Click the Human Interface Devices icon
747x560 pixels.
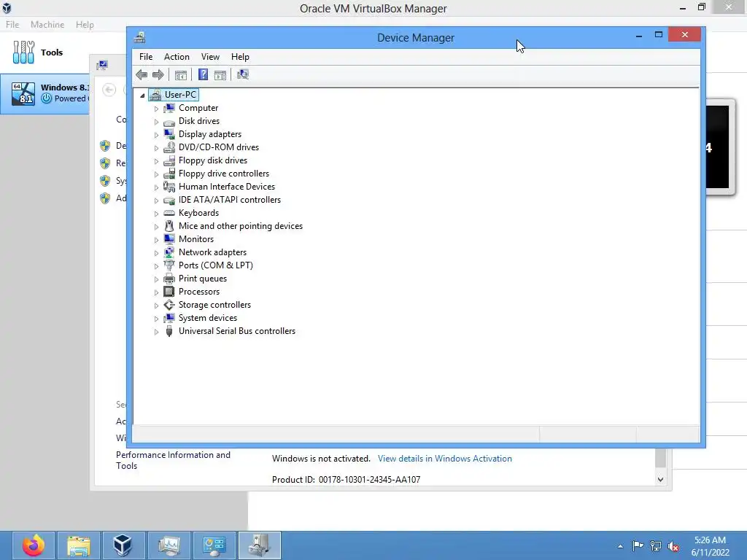(169, 187)
